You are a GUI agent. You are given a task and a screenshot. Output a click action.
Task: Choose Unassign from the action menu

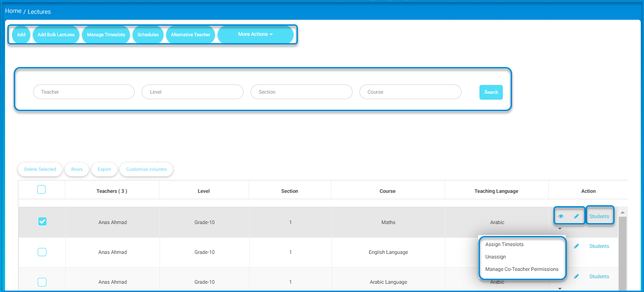[x=496, y=257]
